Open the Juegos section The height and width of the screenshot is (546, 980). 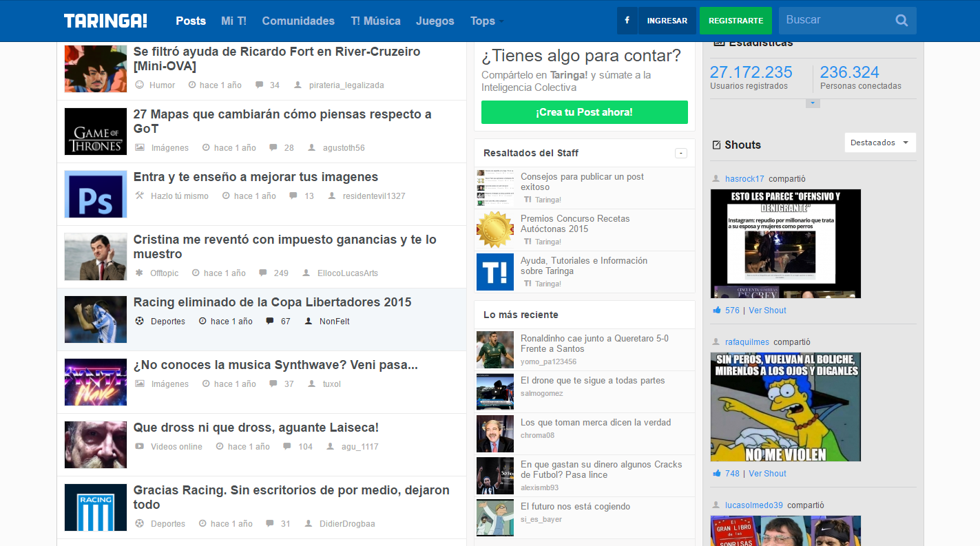click(435, 21)
